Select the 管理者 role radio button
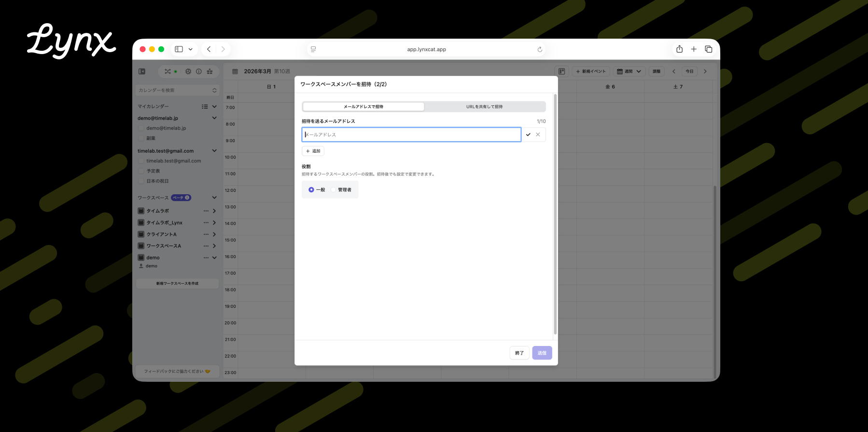Screen dimensions: 868x432 pos(333,190)
